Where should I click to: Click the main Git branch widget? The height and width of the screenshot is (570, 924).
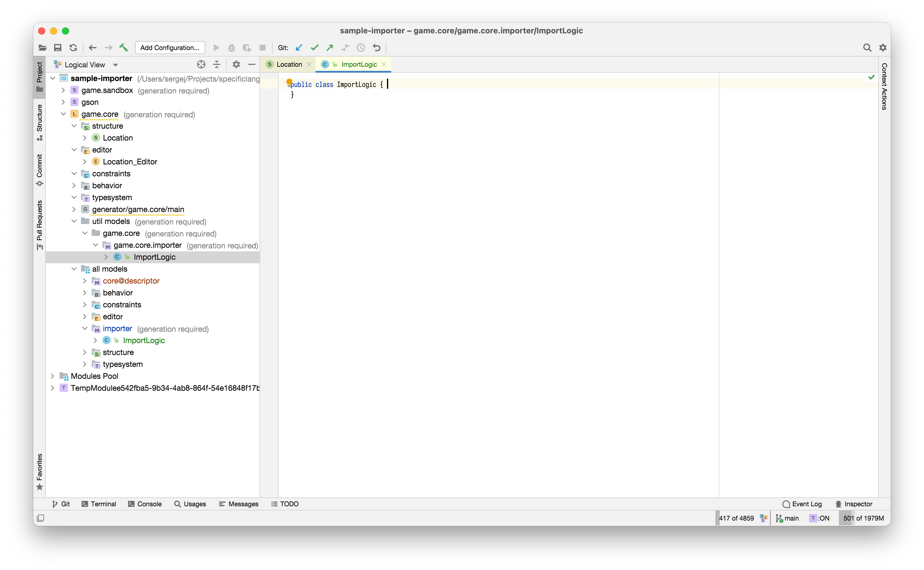787,518
